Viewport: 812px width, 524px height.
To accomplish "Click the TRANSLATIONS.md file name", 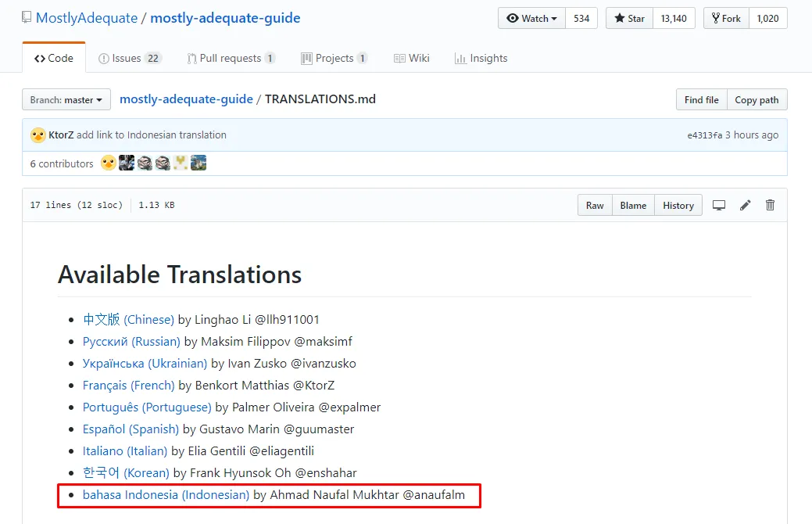I will point(320,99).
